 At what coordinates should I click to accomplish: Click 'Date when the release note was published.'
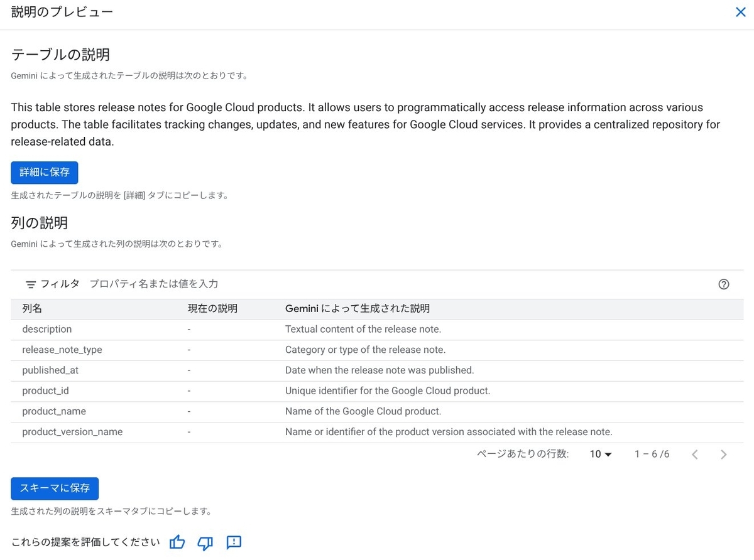[x=380, y=370]
